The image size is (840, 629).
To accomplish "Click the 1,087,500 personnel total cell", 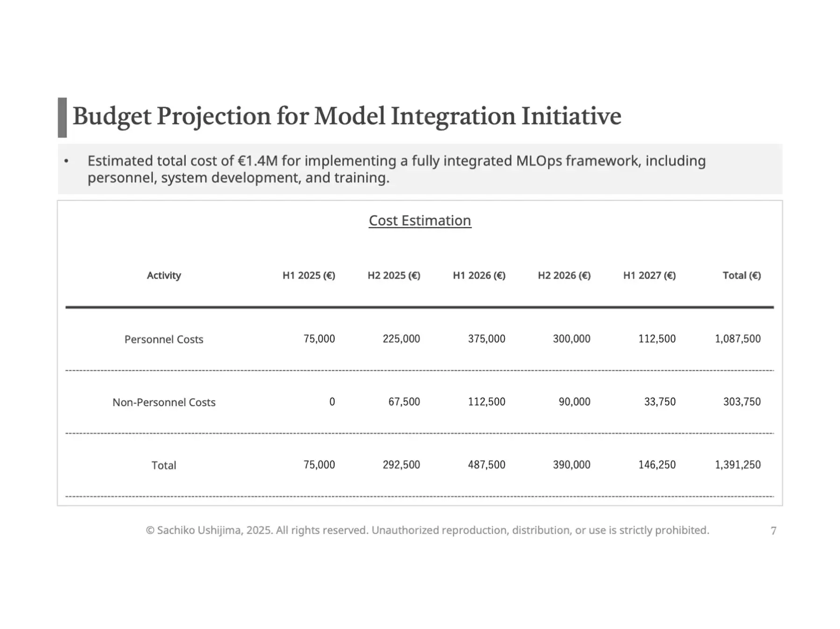I will coord(737,339).
